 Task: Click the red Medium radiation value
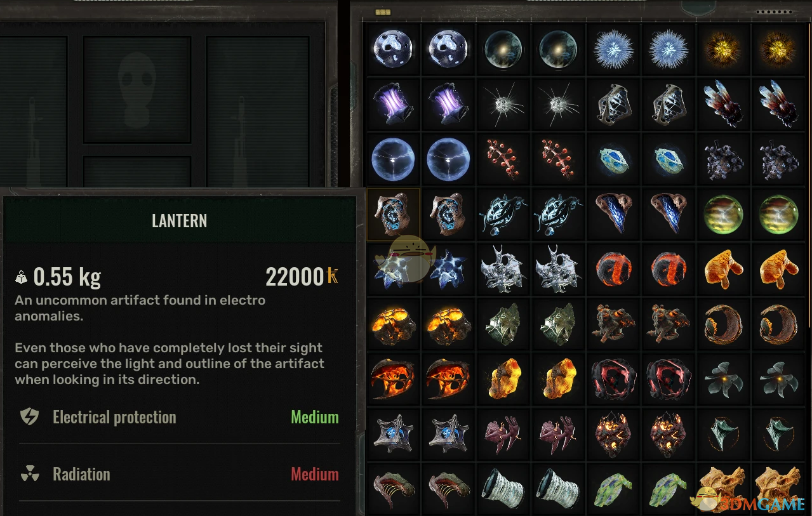pos(315,474)
